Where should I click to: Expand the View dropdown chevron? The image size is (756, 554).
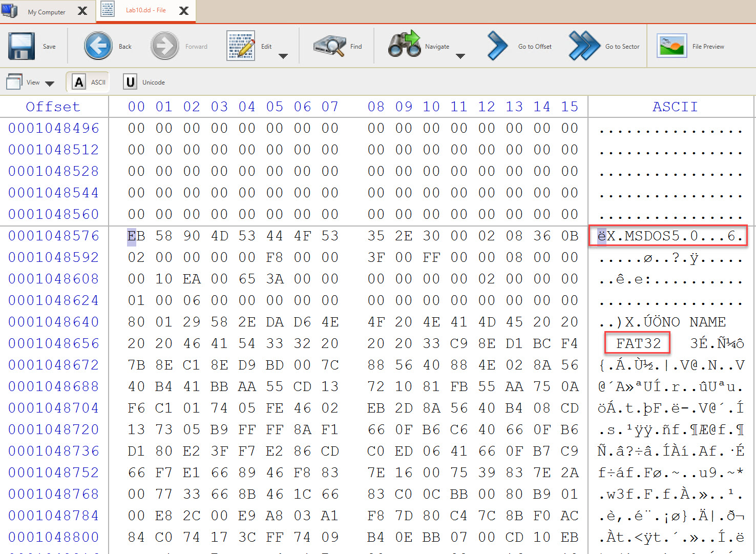point(50,83)
